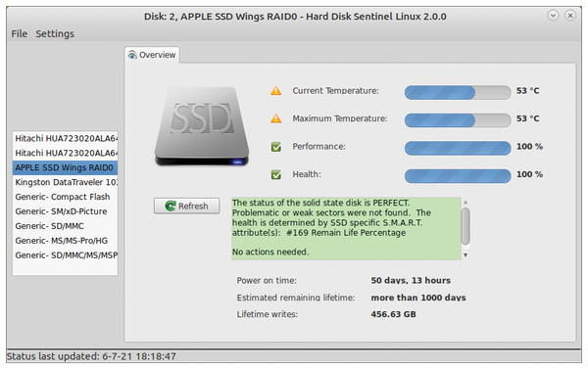The image size is (588, 369).
Task: Click the Refresh button
Action: coord(187,206)
